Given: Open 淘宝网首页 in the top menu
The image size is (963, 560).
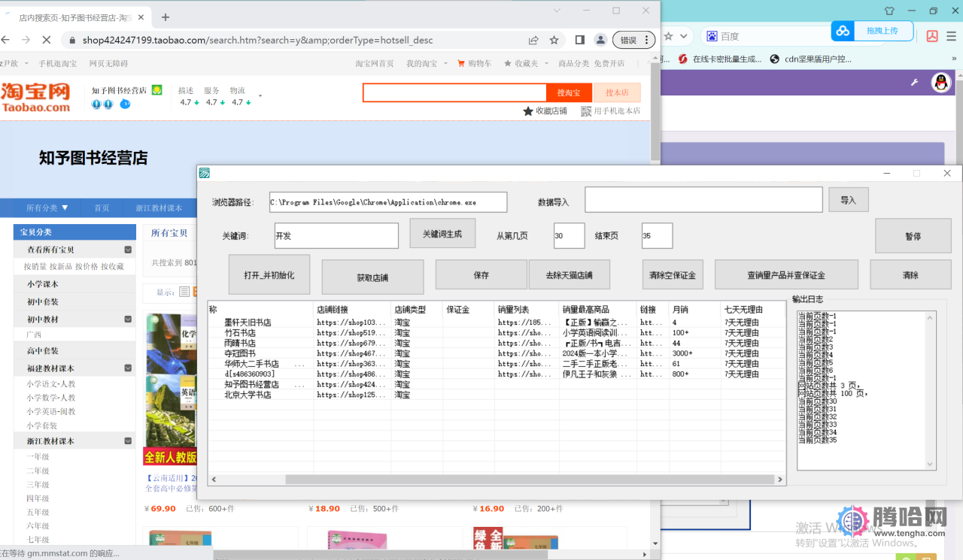Looking at the screenshot, I should 375,64.
